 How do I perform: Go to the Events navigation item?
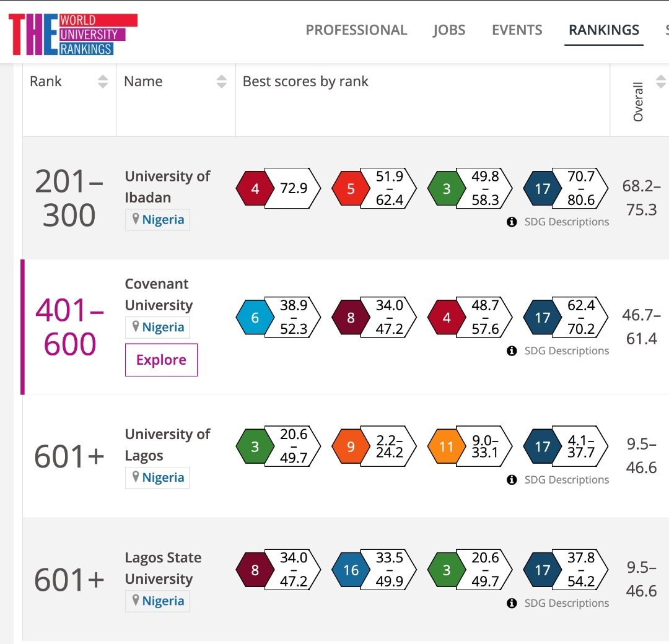point(517,30)
